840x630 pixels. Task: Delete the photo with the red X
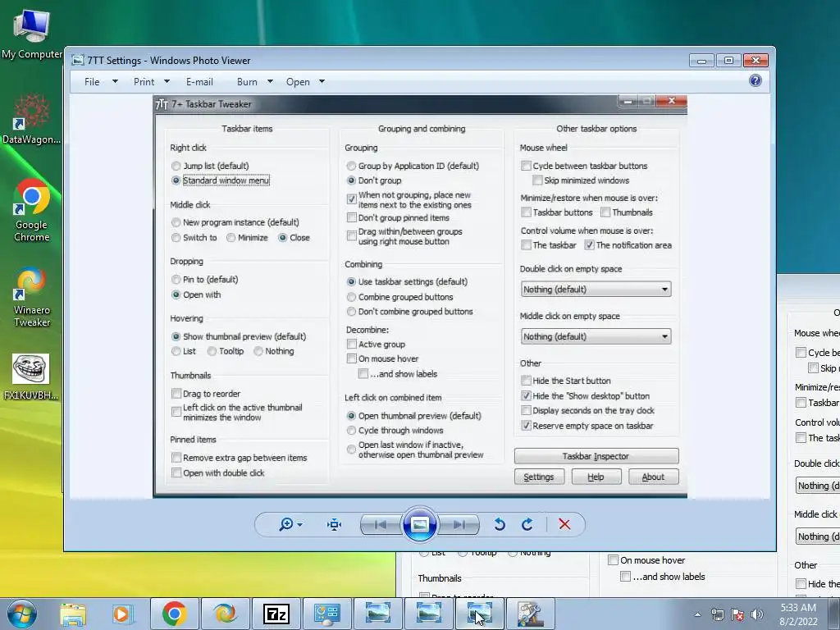click(564, 524)
